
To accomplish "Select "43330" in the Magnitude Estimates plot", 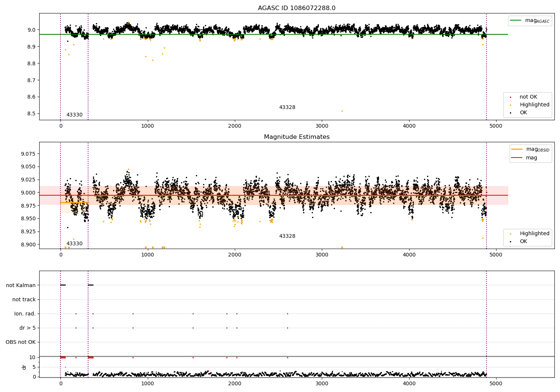I will [74, 244].
